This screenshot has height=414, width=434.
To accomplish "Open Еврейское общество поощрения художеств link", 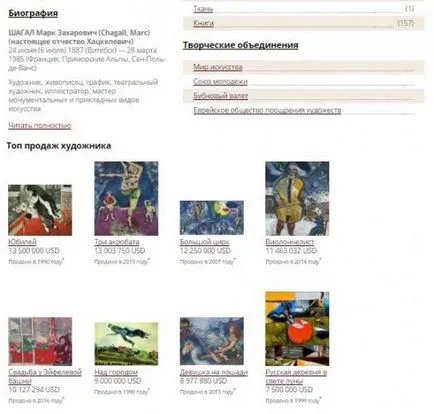I will (x=267, y=110).
